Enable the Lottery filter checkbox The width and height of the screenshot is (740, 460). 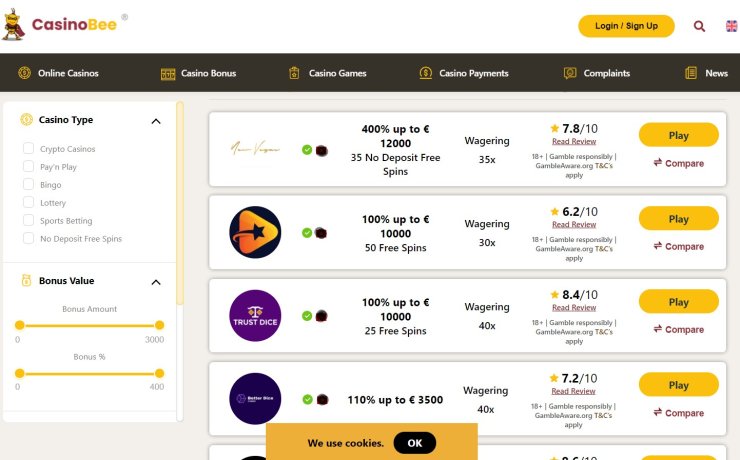[28, 202]
